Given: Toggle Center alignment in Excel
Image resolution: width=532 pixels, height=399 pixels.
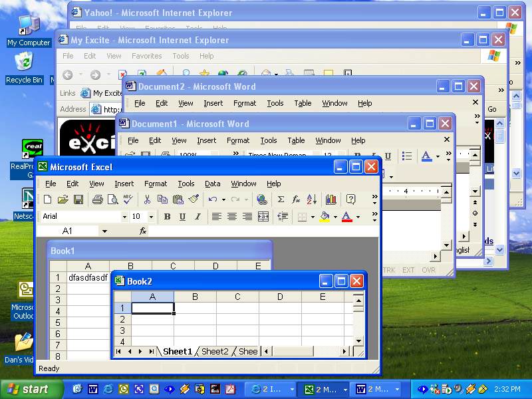Looking at the screenshot, I should coord(232,217).
